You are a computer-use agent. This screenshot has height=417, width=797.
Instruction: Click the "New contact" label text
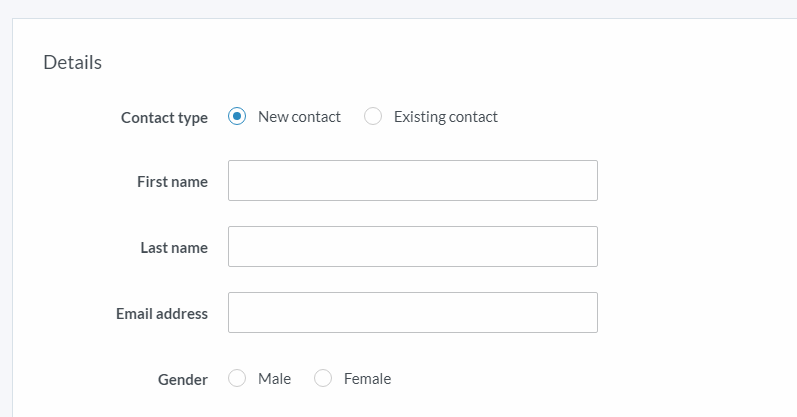click(299, 117)
